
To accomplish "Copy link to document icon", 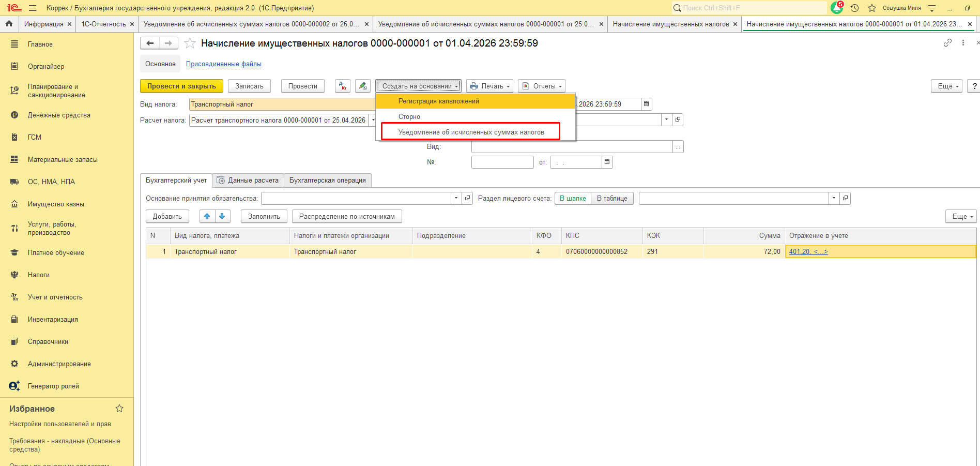I will pyautogui.click(x=947, y=43).
